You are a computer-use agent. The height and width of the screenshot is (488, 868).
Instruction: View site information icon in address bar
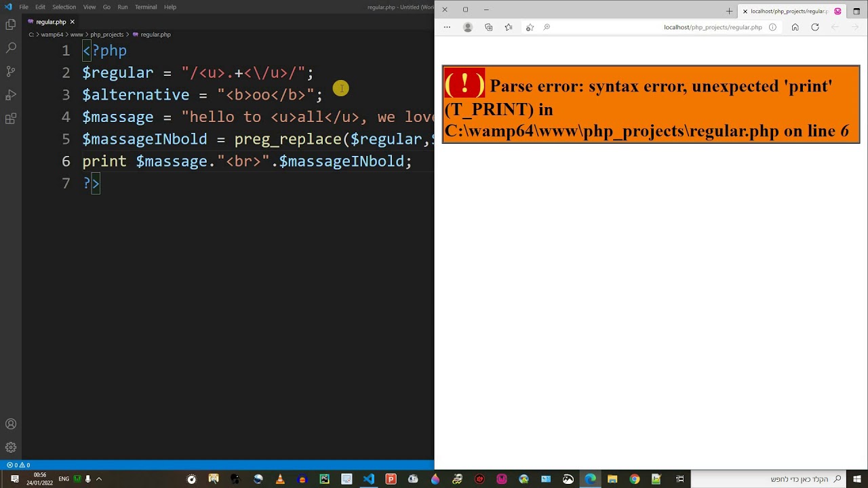tap(772, 27)
